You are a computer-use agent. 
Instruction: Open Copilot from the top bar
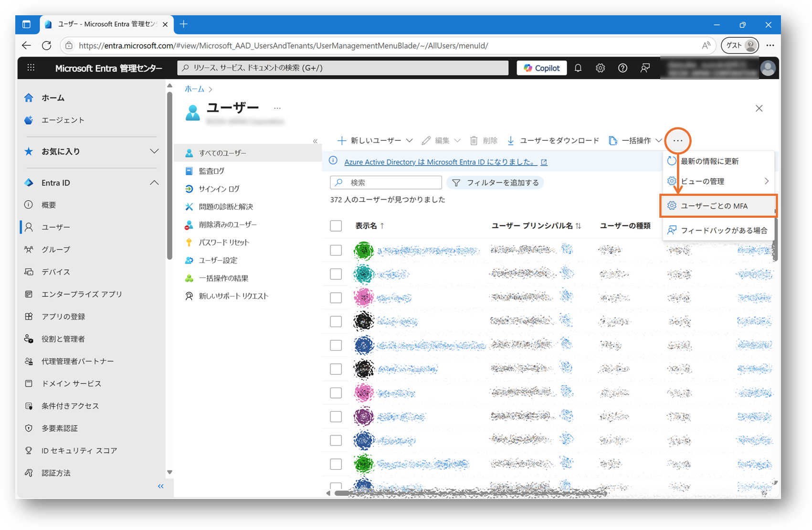[542, 68]
